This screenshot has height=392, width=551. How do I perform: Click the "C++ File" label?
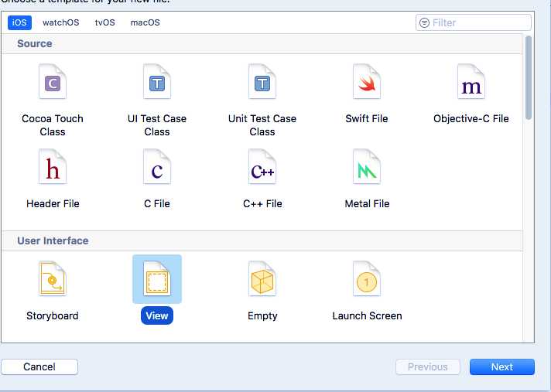click(262, 203)
